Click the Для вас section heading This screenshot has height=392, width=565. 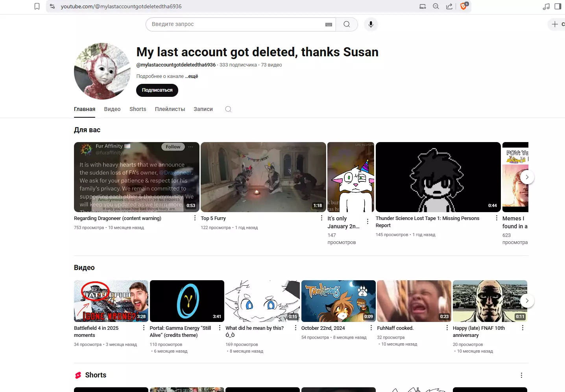pyautogui.click(x=87, y=130)
